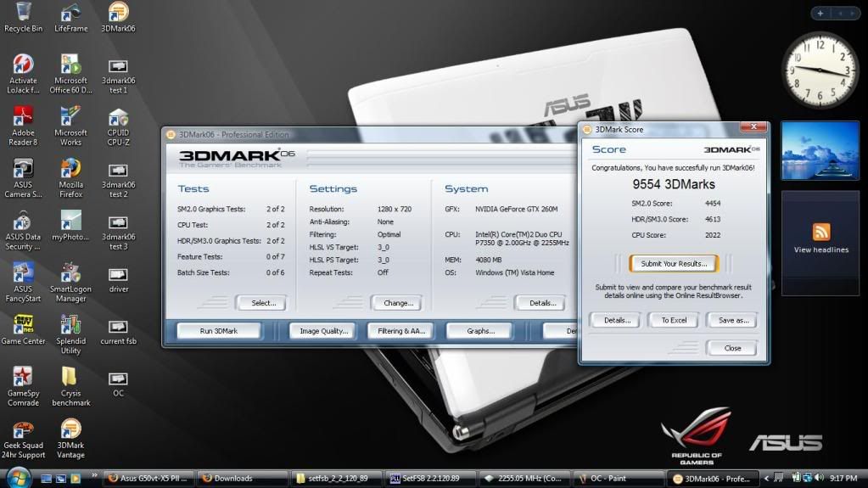Click the 9:17 PM taskbar clock
868x488 pixels.
pos(843,478)
